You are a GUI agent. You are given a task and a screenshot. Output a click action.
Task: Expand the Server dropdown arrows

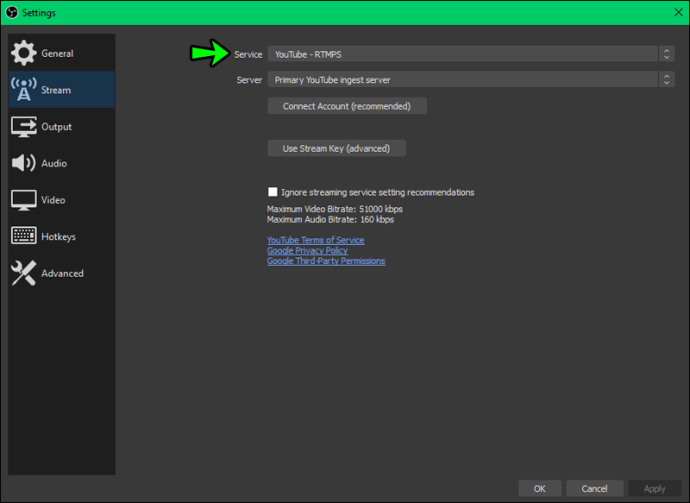pos(666,80)
